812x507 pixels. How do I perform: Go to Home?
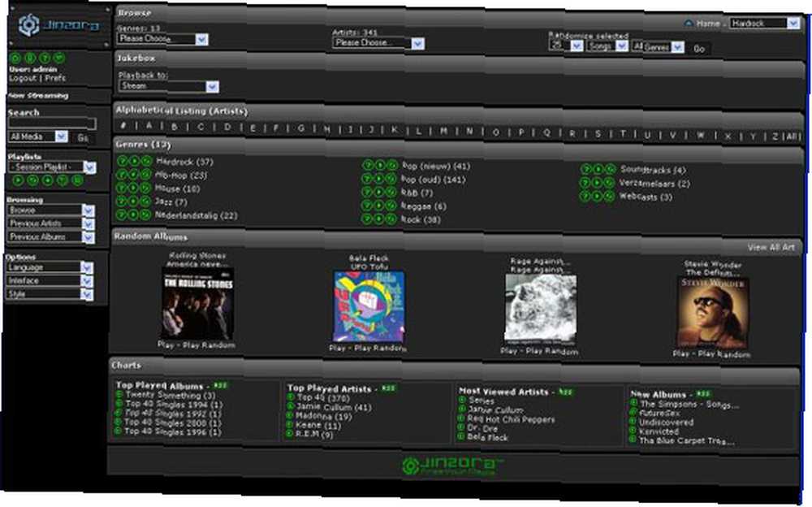(707, 24)
